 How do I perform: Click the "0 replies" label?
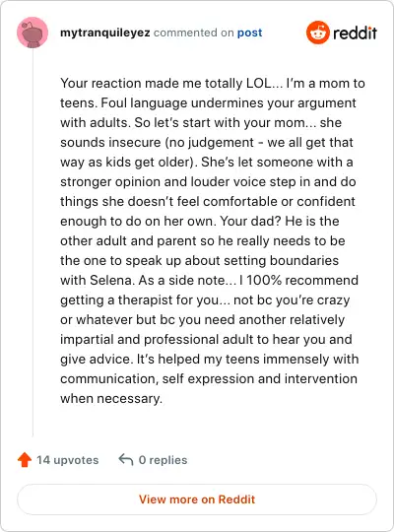163,460
